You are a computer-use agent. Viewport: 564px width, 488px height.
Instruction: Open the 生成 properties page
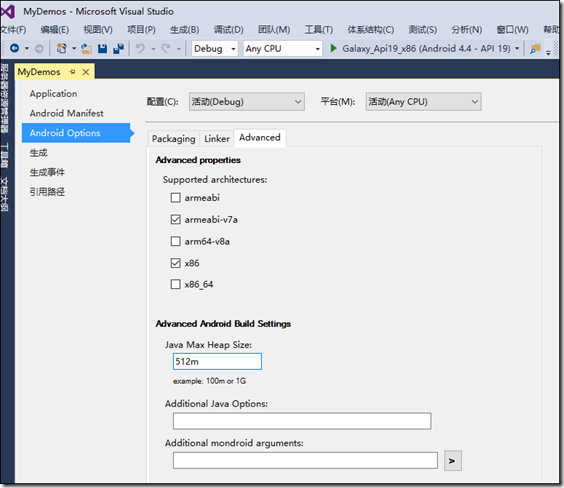(38, 153)
